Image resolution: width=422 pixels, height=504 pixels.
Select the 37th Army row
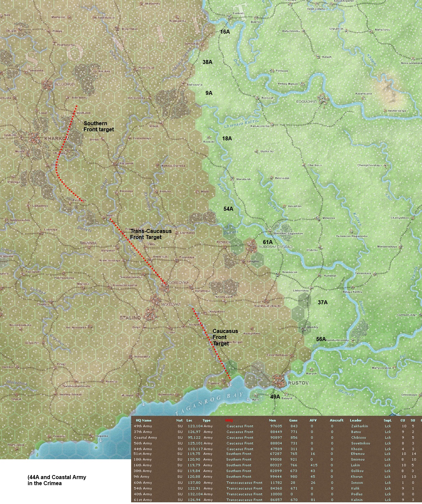(276, 432)
